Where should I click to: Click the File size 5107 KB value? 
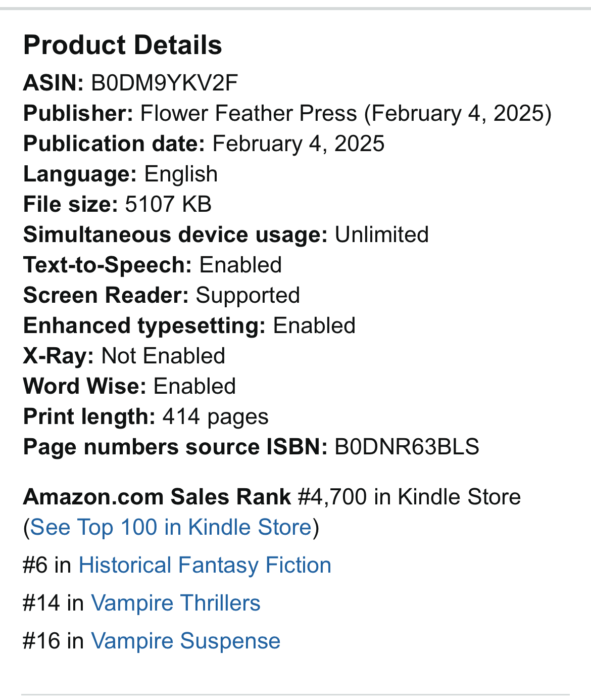tap(168, 204)
